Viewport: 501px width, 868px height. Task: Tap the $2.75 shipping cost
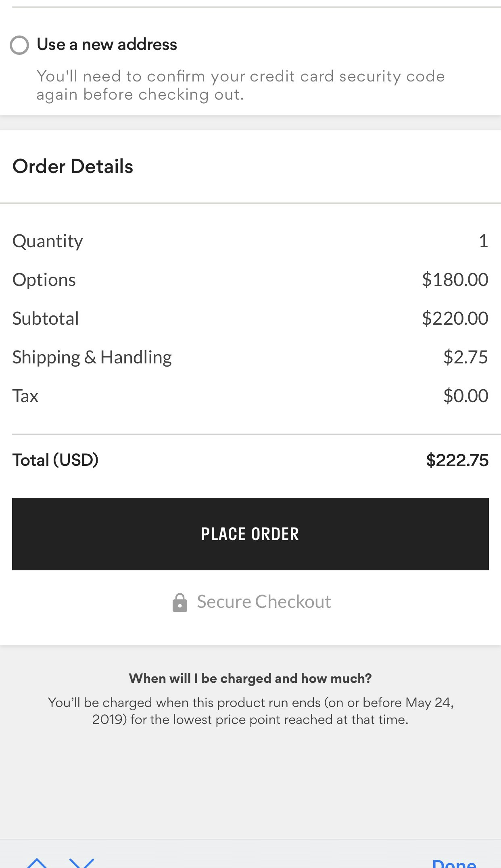[x=466, y=357]
